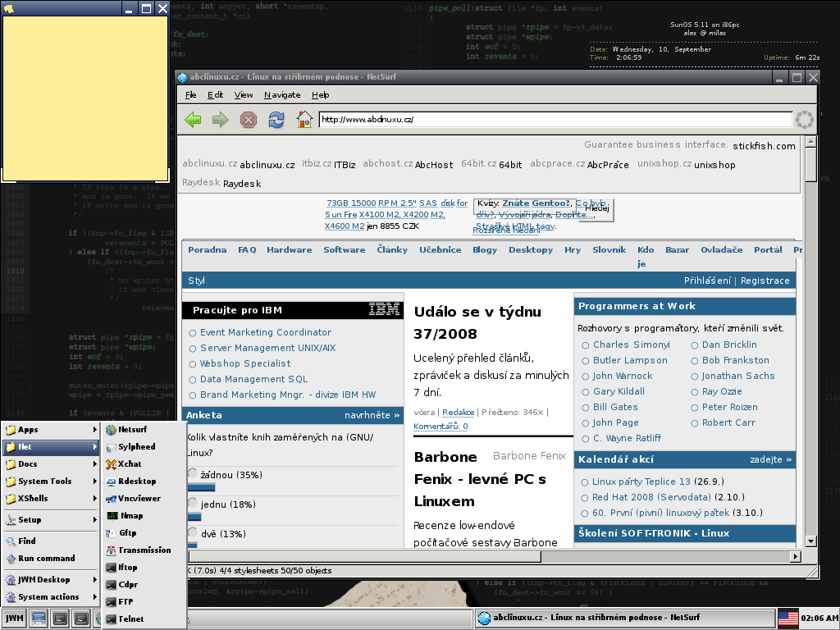Expand the Docs submenu
The height and width of the screenshot is (630, 840).
pyautogui.click(x=51, y=464)
